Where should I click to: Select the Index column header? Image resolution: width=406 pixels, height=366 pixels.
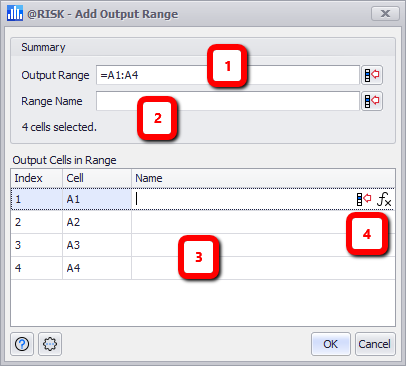click(37, 178)
